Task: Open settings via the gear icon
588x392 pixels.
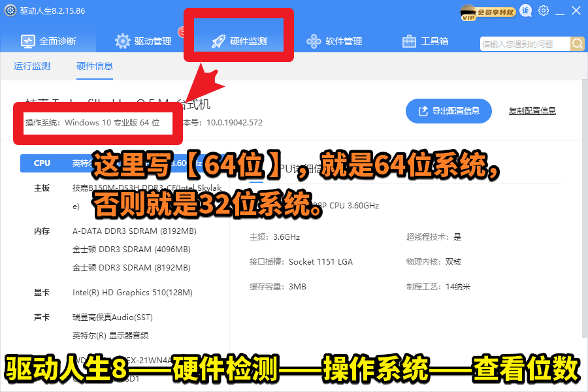Action: (543, 11)
